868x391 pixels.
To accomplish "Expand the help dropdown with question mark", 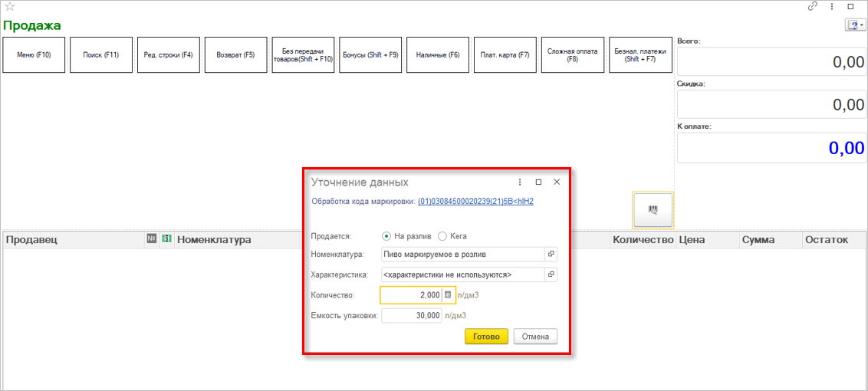I will tap(855, 25).
